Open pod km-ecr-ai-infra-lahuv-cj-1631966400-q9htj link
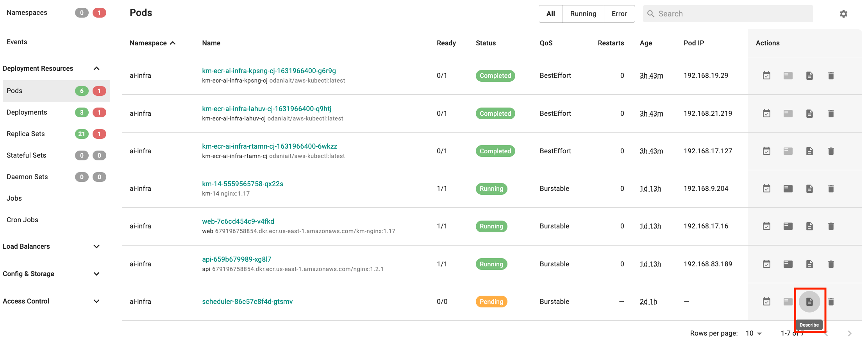Image resolution: width=868 pixels, height=343 pixels. click(x=266, y=109)
